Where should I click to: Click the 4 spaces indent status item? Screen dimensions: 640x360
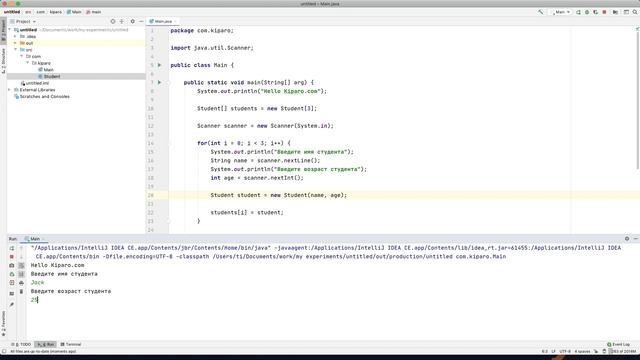[582, 351]
